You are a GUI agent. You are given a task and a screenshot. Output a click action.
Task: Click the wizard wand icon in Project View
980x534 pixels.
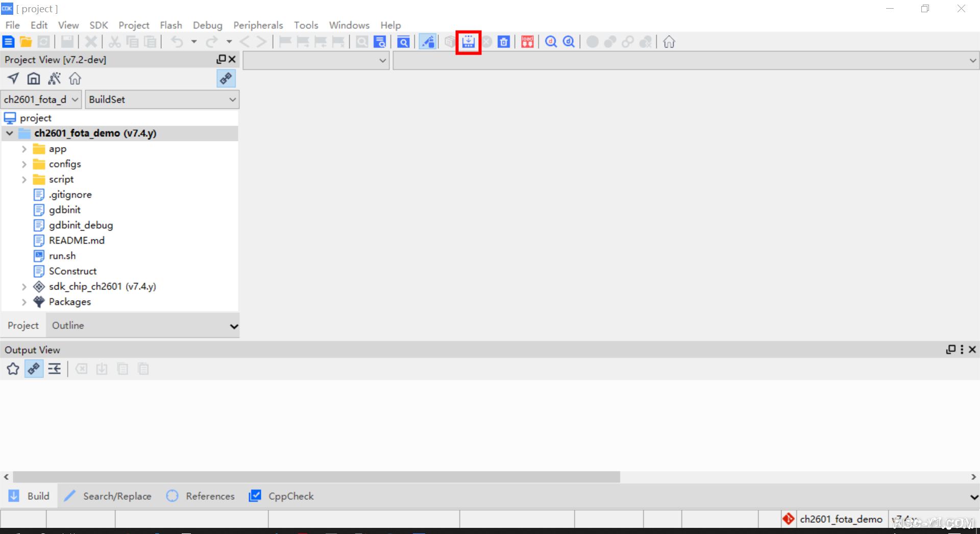pos(54,79)
